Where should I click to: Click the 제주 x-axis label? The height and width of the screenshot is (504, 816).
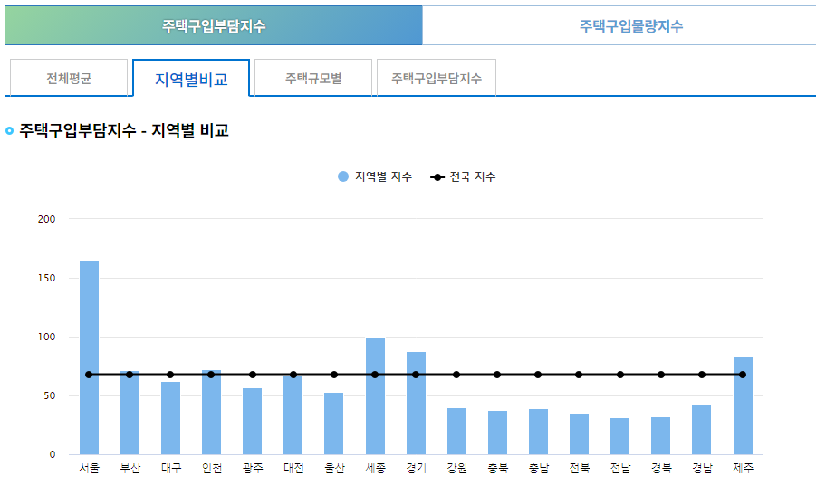pos(743,468)
